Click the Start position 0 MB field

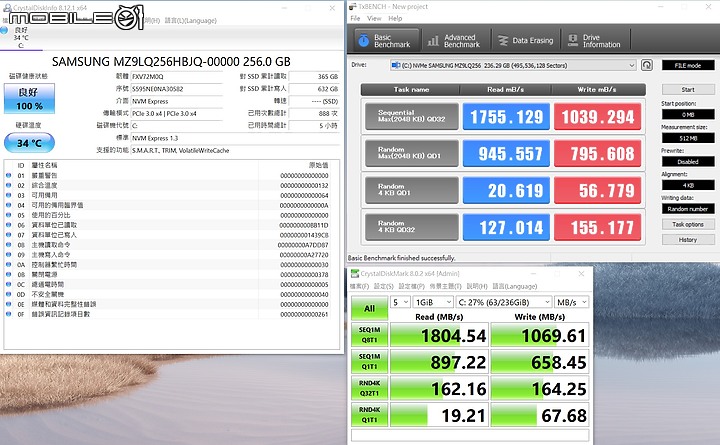click(688, 114)
